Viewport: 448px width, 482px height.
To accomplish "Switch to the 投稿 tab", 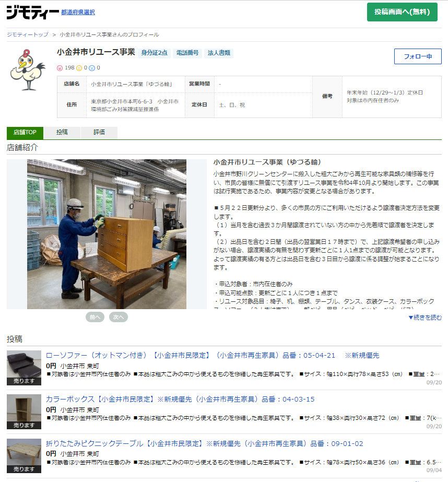I will [x=63, y=133].
